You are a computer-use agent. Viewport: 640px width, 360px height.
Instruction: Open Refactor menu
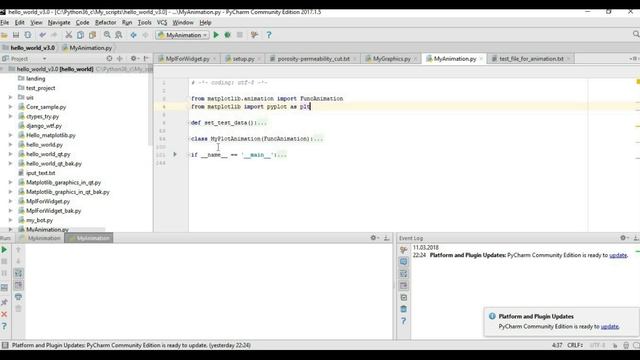pyautogui.click(x=105, y=22)
